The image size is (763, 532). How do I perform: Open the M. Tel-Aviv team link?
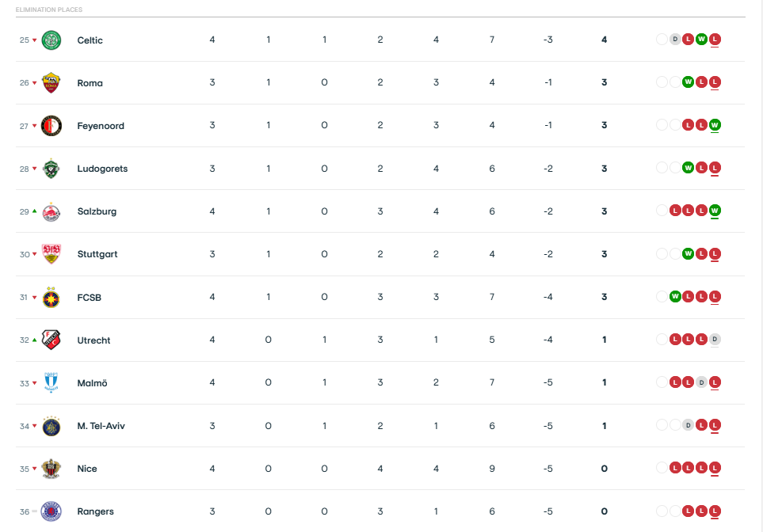[101, 426]
